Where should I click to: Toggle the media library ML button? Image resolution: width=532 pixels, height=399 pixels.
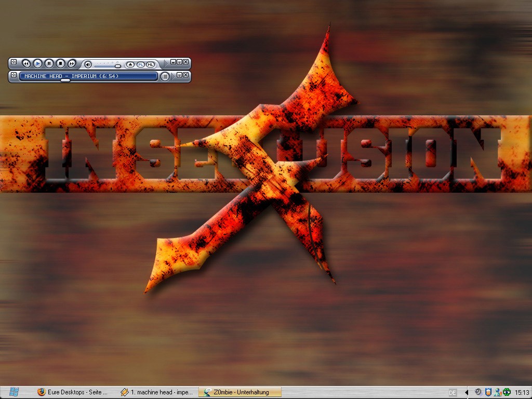coord(150,64)
